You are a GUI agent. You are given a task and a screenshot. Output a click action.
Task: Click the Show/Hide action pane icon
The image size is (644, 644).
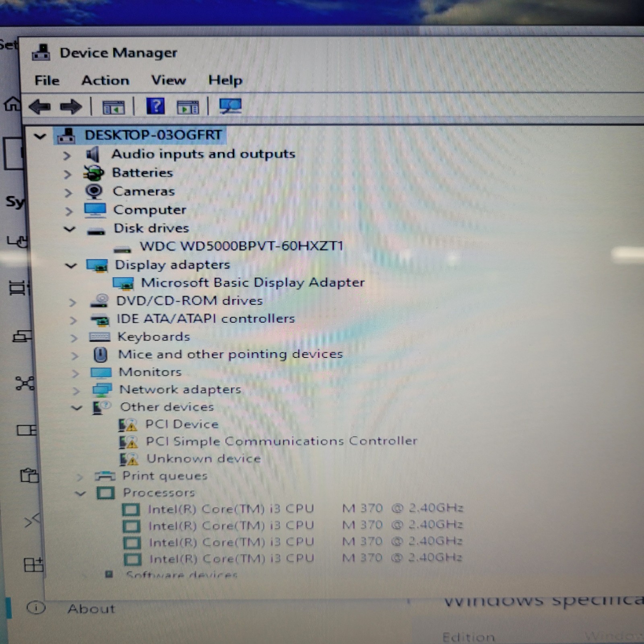click(x=188, y=107)
